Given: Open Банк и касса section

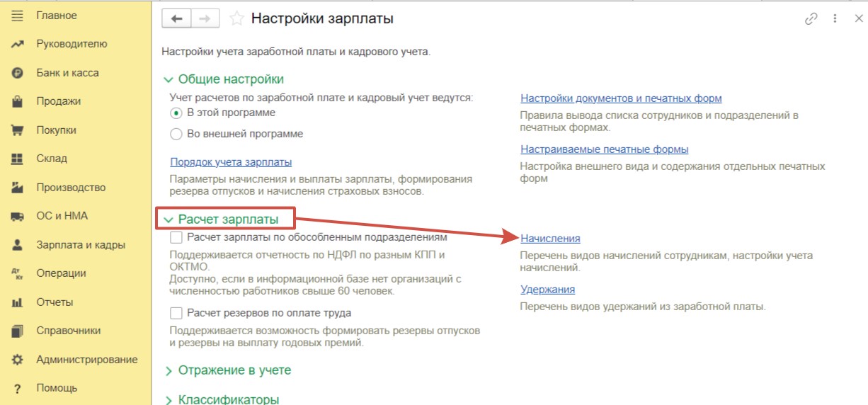Looking at the screenshot, I should pyautogui.click(x=67, y=73).
